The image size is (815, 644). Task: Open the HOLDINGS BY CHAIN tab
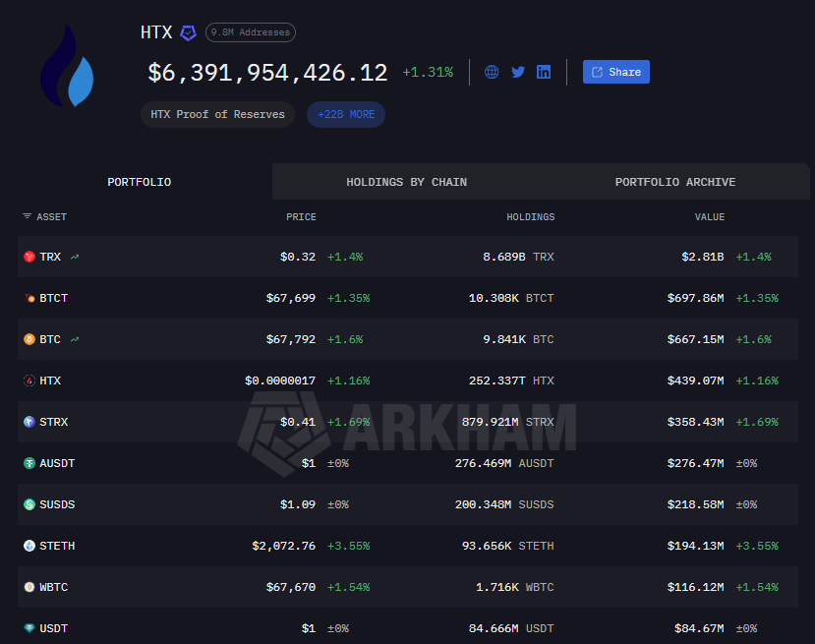tap(406, 182)
